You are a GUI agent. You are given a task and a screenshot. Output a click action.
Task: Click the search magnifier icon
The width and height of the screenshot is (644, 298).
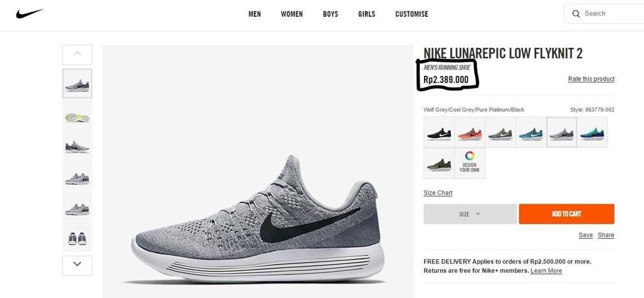click(576, 14)
